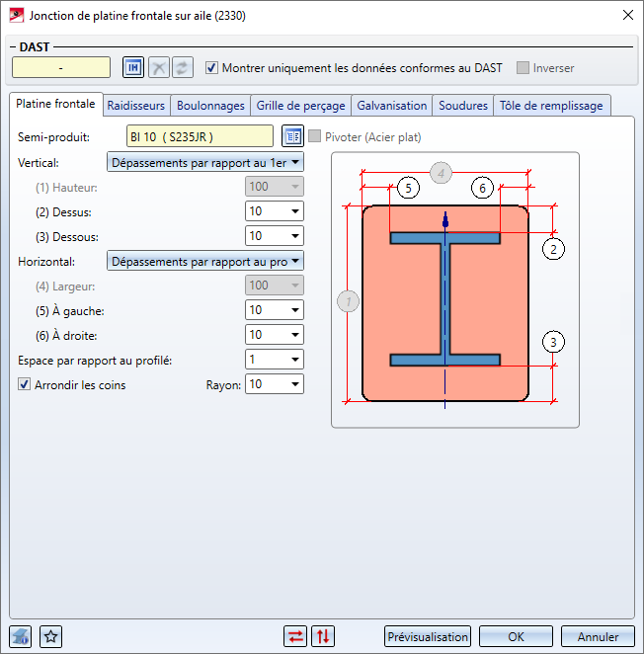This screenshot has height=654, width=644.
Task: Click the 'DAST' section heading
Action: click(35, 46)
